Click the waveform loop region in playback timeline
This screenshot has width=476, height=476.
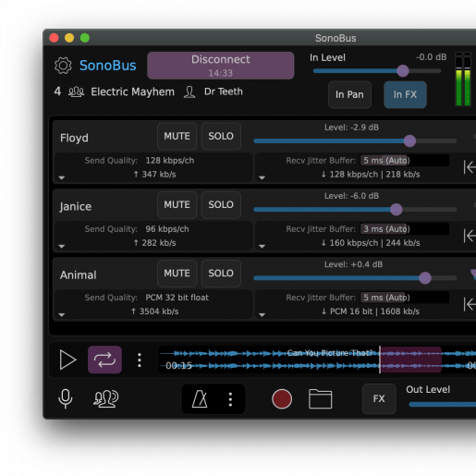pos(410,360)
